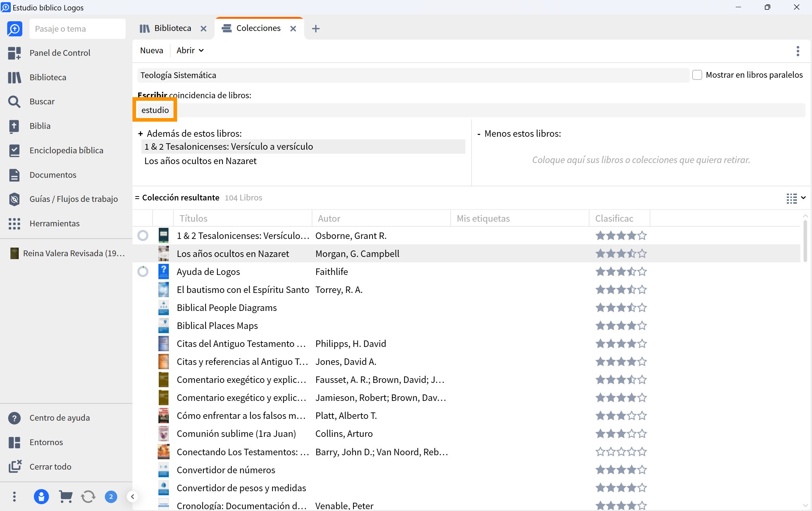Viewport: 812px width, 511px height.
Task: Select Citas del Antiguo Testamento row
Action: (x=466, y=344)
